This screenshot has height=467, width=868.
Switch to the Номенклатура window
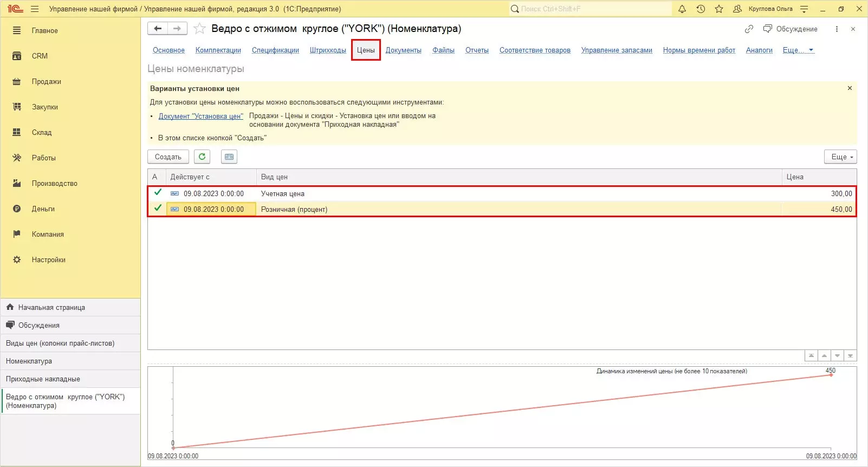click(71, 361)
